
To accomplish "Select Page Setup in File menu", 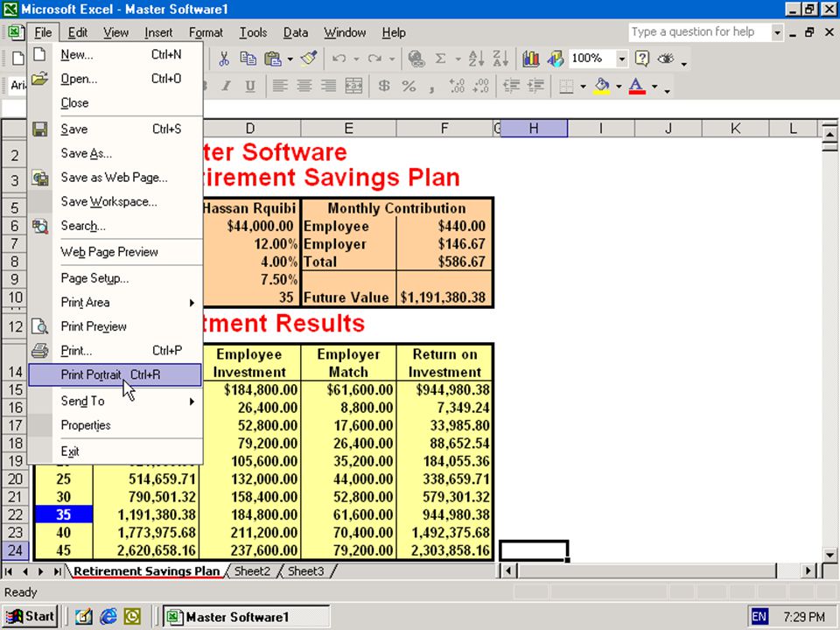I will point(115,278).
